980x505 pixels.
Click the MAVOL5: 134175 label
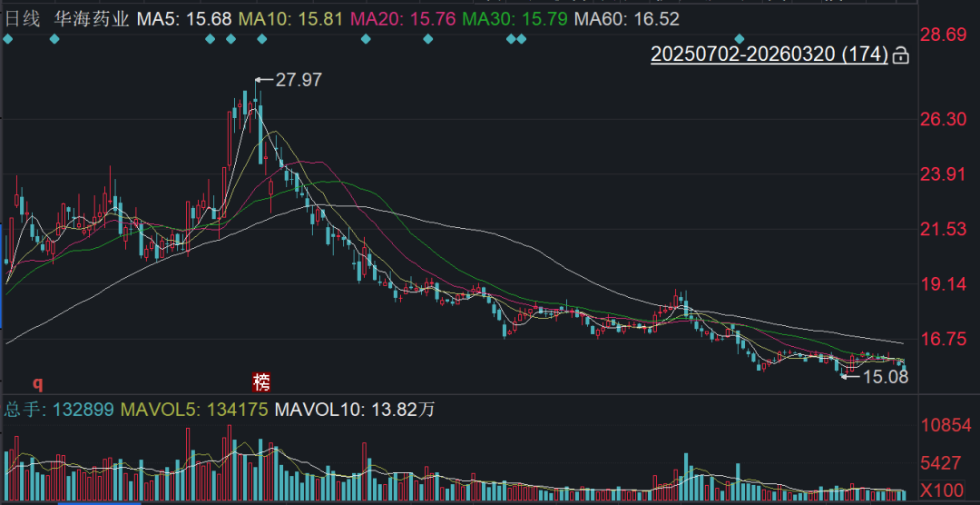(x=194, y=411)
